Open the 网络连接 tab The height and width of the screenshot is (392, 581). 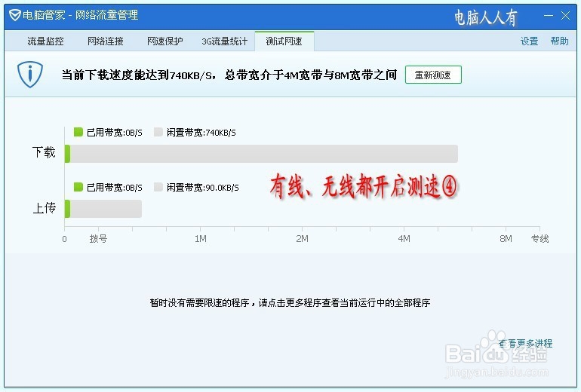point(105,41)
